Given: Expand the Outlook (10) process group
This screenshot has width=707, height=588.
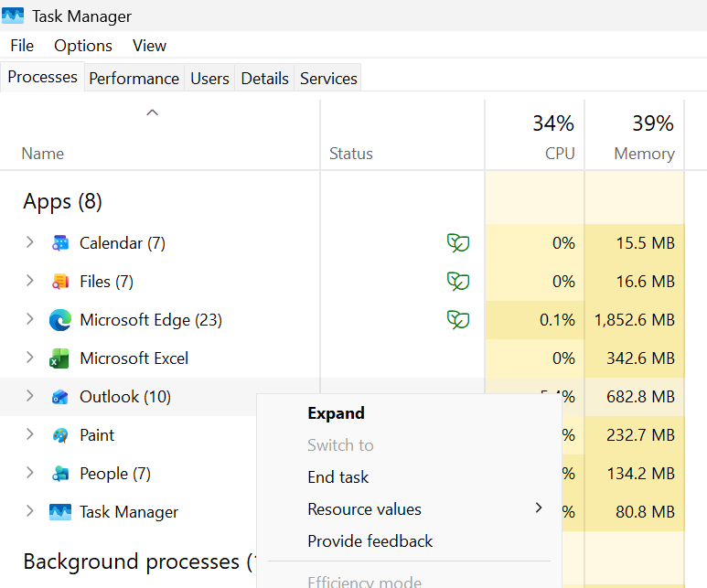Looking at the screenshot, I should [x=30, y=396].
